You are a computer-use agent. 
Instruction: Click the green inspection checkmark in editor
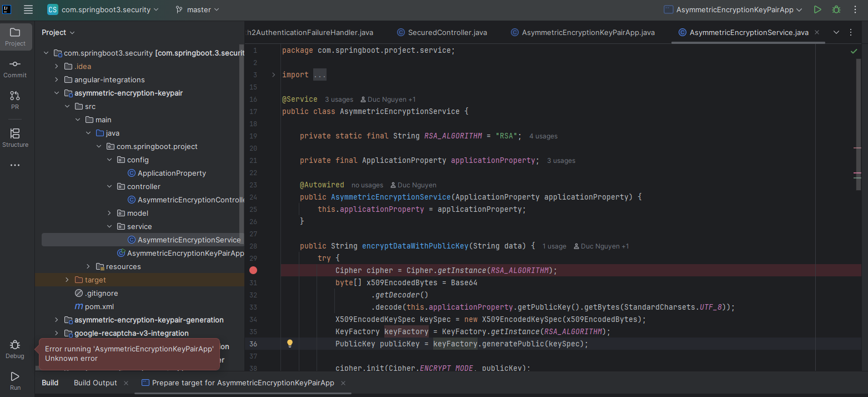tap(854, 51)
